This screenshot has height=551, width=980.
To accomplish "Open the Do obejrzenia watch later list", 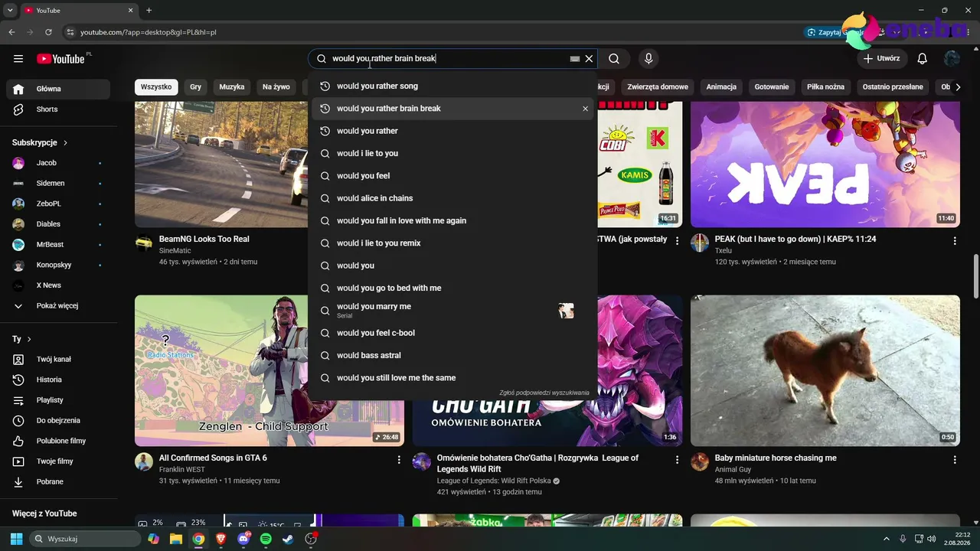I will pyautogui.click(x=58, y=420).
